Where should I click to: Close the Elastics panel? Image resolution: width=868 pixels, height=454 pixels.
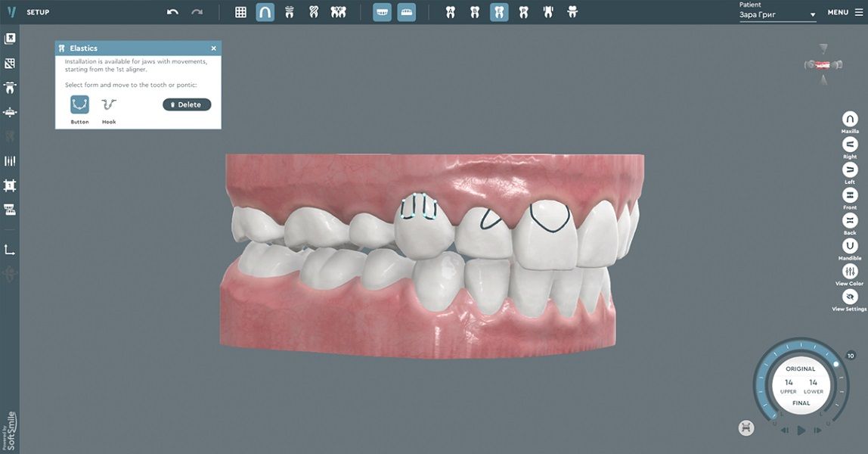214,48
